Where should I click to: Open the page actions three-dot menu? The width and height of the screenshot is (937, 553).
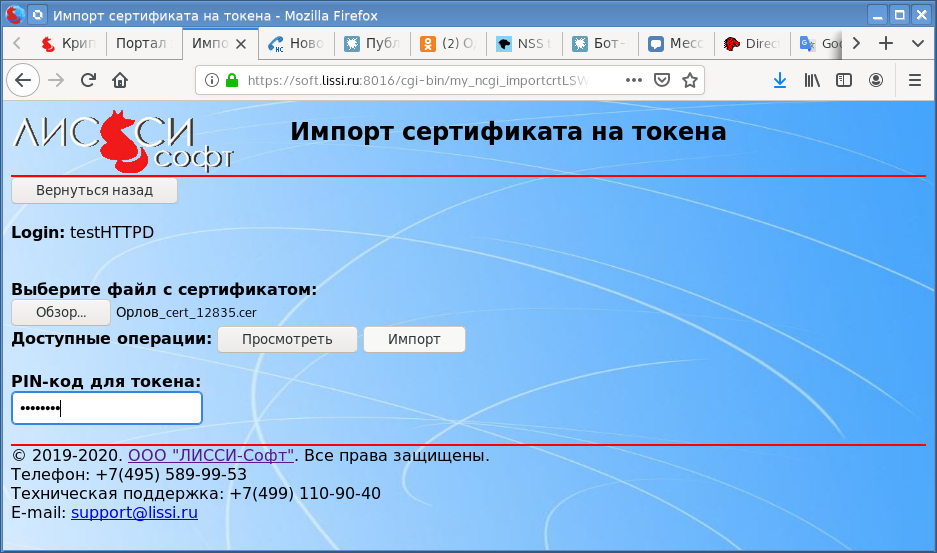click(x=634, y=80)
